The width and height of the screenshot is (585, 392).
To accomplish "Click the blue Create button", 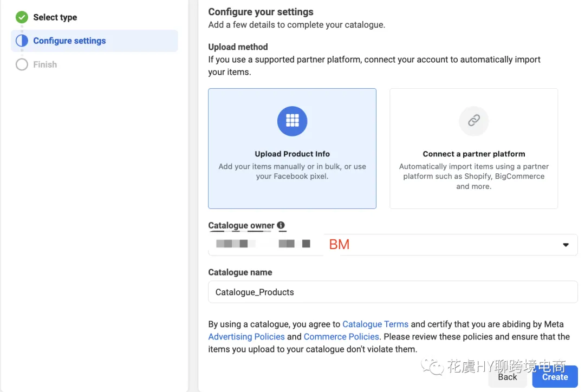I will [x=555, y=377].
